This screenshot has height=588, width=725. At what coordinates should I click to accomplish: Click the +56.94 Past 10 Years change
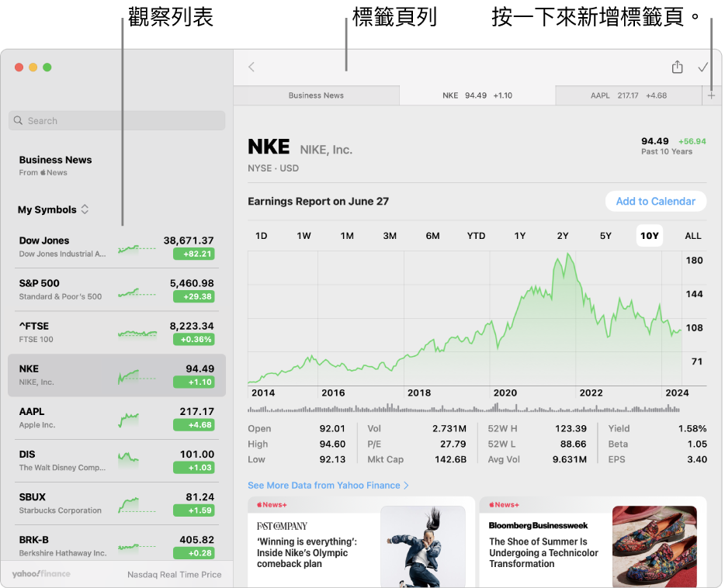[692, 141]
